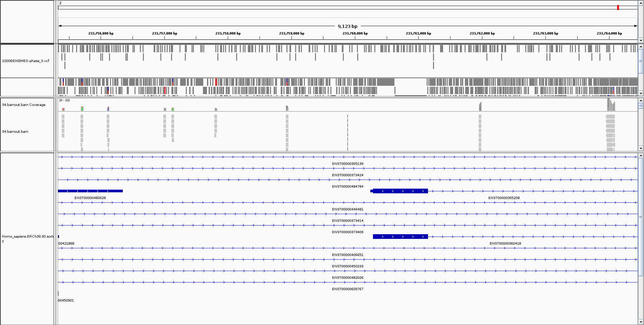This screenshot has width=644, height=325.
Task: Click the chromosome 2 label on ideogram
Action: click(x=60, y=3)
